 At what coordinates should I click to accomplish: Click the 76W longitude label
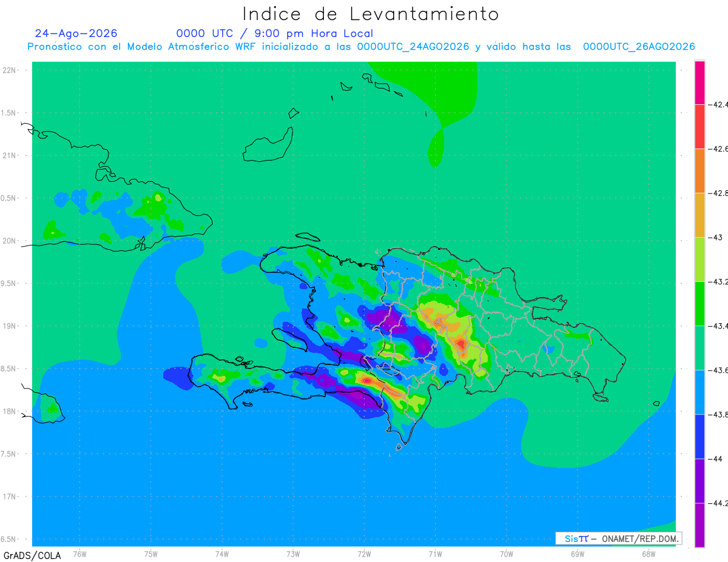tap(79, 554)
